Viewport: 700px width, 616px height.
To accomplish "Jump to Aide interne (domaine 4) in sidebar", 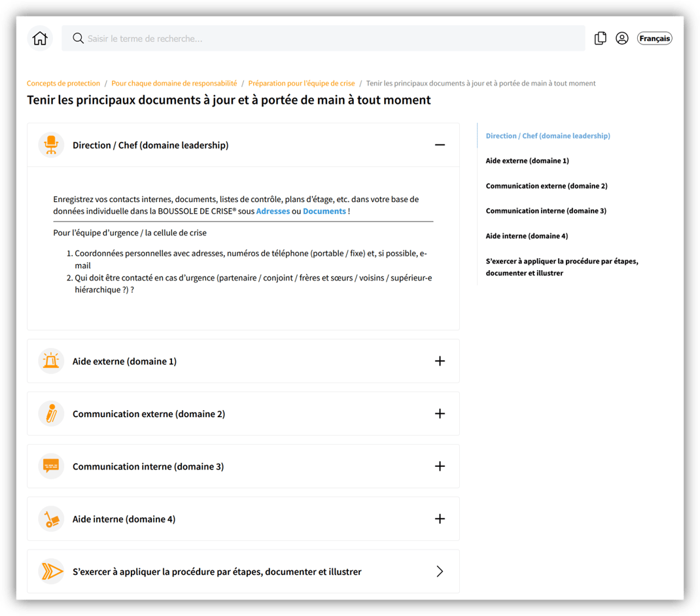I will pyautogui.click(x=527, y=236).
